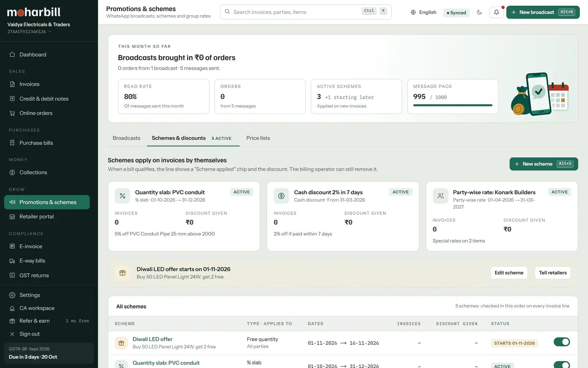Click the New scheme button
Viewport: 588px width, 368px height.
544,164
